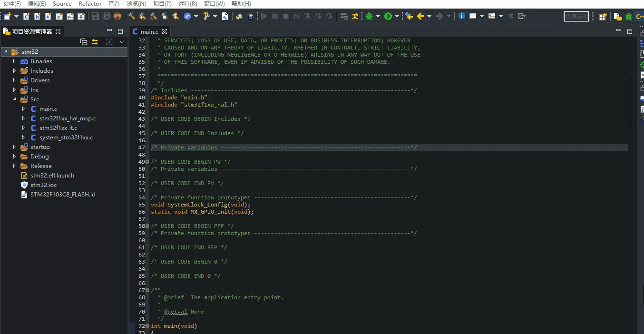Switch to the Debug perspective icon

point(629,17)
